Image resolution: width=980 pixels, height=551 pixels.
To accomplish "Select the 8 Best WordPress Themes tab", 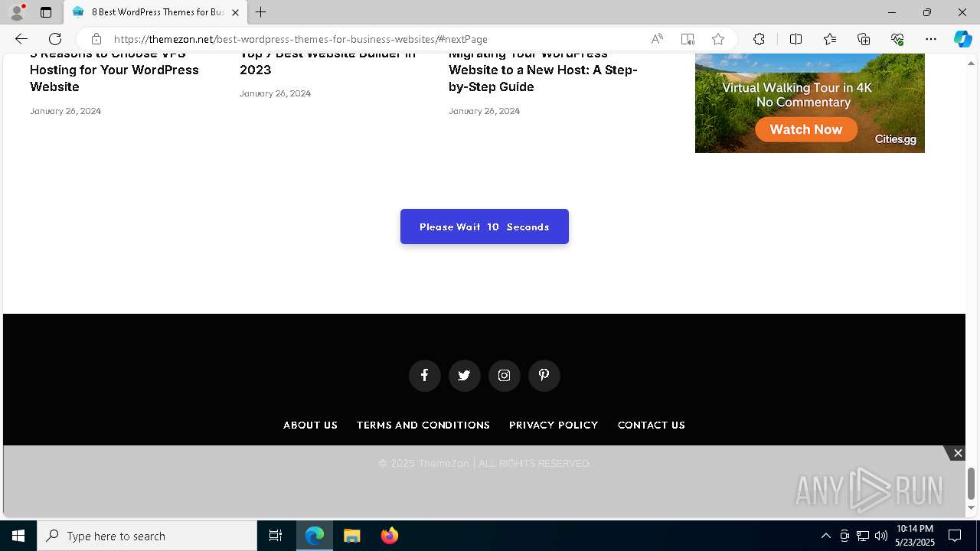I will tap(155, 12).
